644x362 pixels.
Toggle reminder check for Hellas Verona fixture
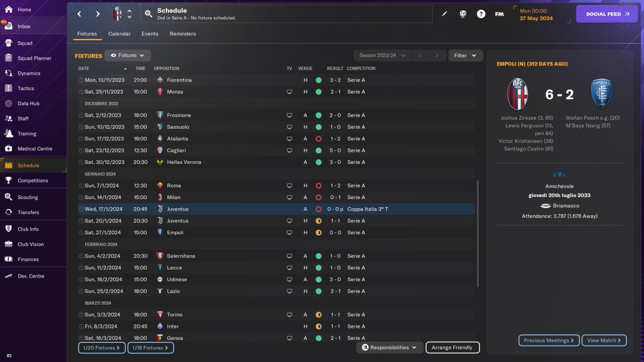(x=81, y=162)
